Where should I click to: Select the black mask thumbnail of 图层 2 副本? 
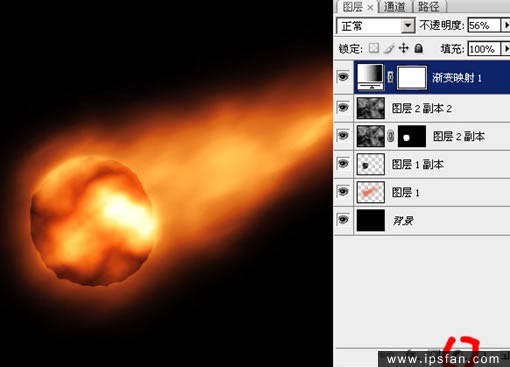[412, 136]
